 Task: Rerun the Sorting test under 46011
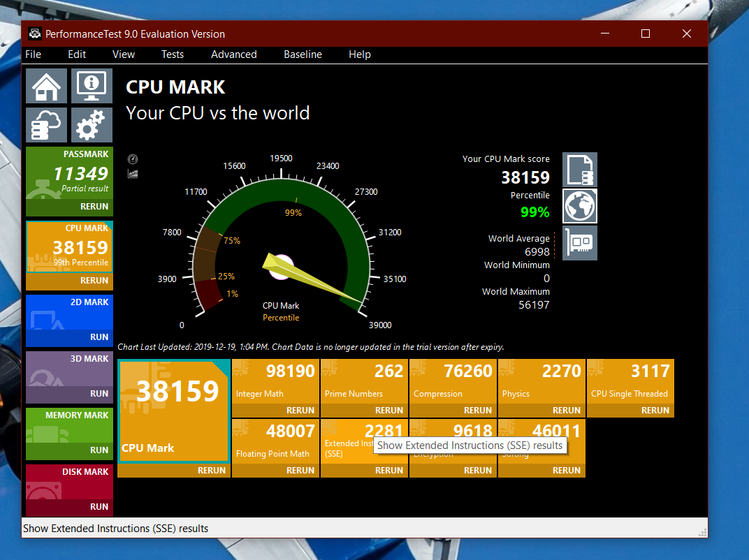tap(541, 470)
